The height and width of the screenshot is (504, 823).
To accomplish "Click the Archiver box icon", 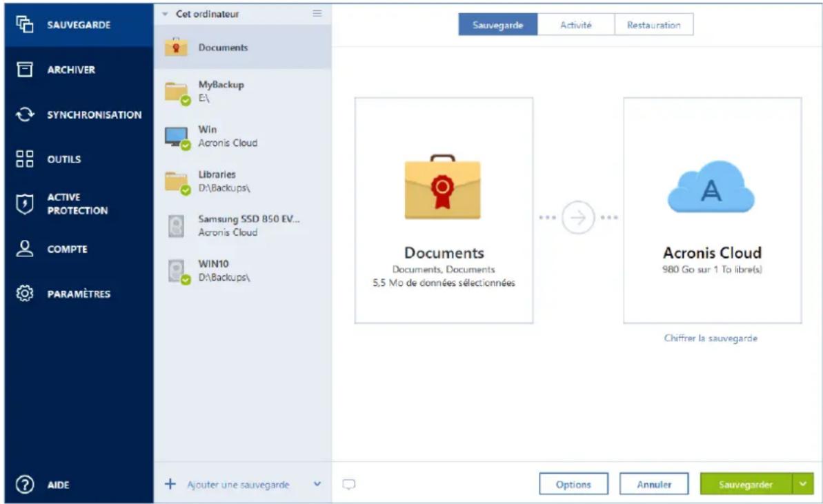I will tap(25, 69).
